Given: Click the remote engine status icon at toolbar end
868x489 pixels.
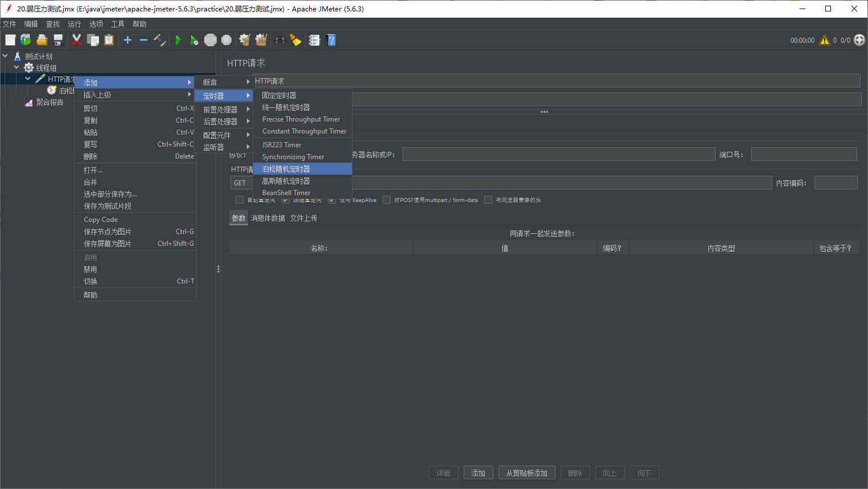Looking at the screenshot, I should (x=859, y=40).
